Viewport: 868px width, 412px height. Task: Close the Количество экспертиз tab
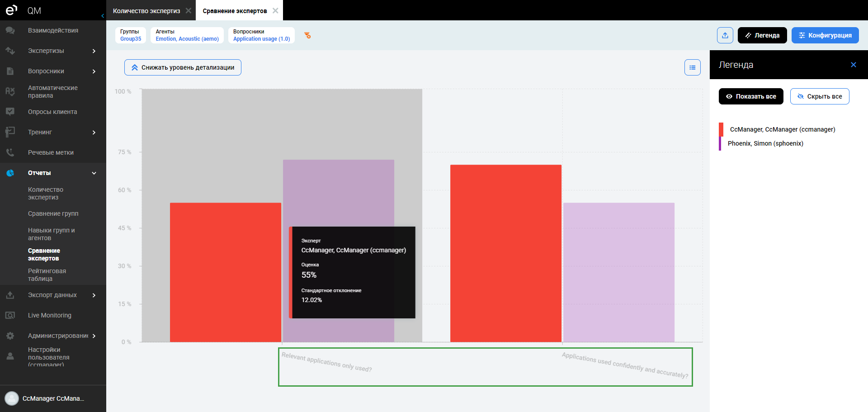[x=189, y=10]
